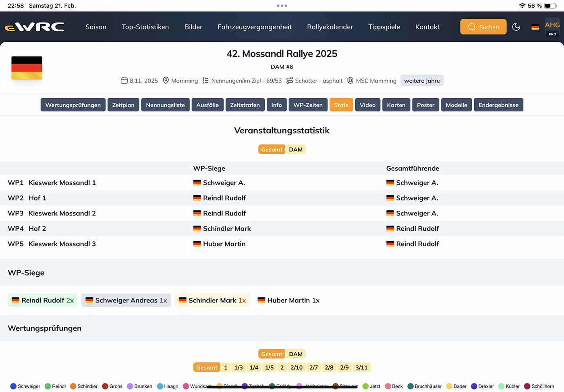
Task: Open the Top-Statistiken menu
Action: click(145, 27)
